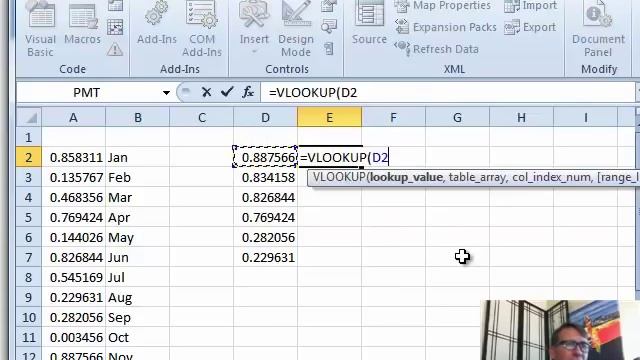Click col_index_num in the VLOOKUP tooltip
Image resolution: width=640 pixels, height=360 pixels.
point(551,178)
